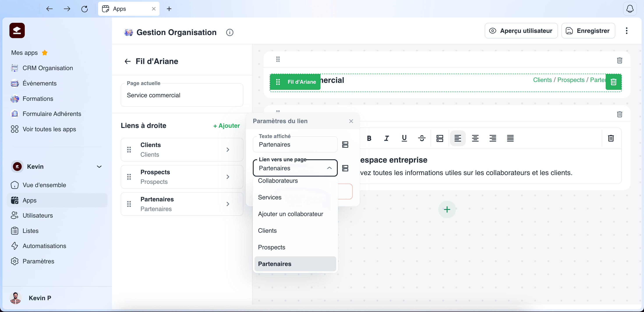The height and width of the screenshot is (312, 644).
Task: Expand the Kevin workspace selector
Action: pyautogui.click(x=99, y=167)
